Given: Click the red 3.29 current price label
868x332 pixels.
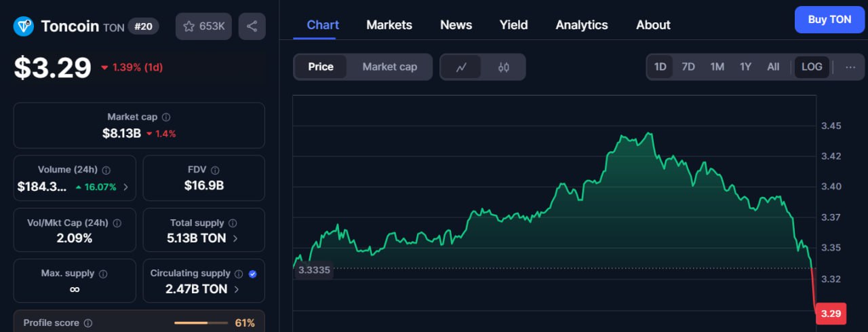Looking at the screenshot, I should [x=831, y=314].
